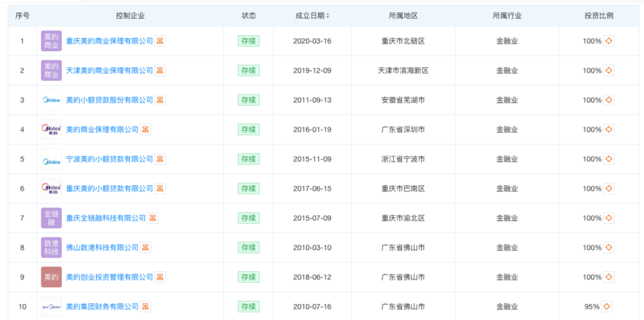The image size is (644, 320).
Task: Select date cell 2020-03-16
Action: point(312,41)
